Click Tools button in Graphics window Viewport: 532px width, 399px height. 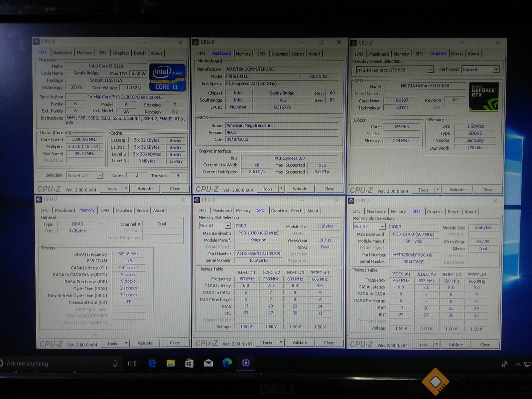pyautogui.click(x=423, y=190)
